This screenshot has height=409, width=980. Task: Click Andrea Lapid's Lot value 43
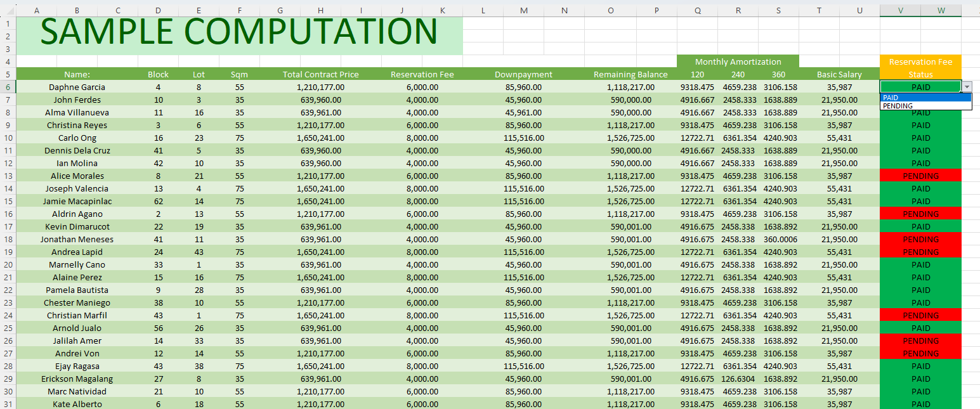[199, 252]
